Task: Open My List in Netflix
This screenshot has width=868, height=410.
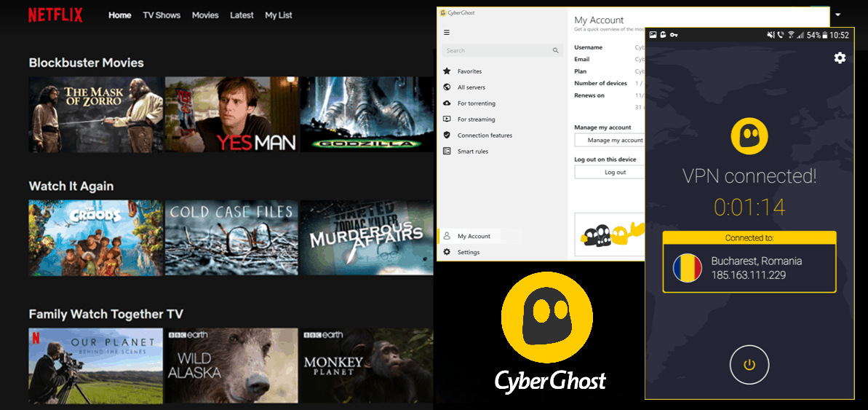Action: pos(279,15)
